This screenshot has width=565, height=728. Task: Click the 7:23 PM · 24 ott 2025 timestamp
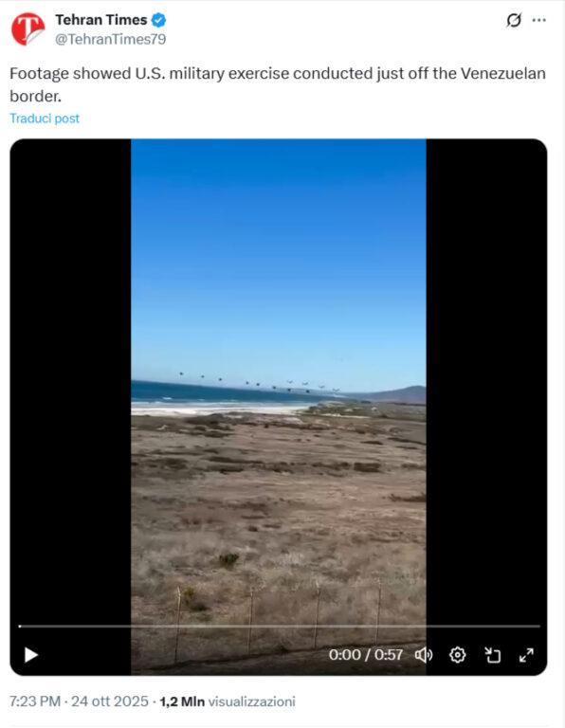[x=79, y=701]
